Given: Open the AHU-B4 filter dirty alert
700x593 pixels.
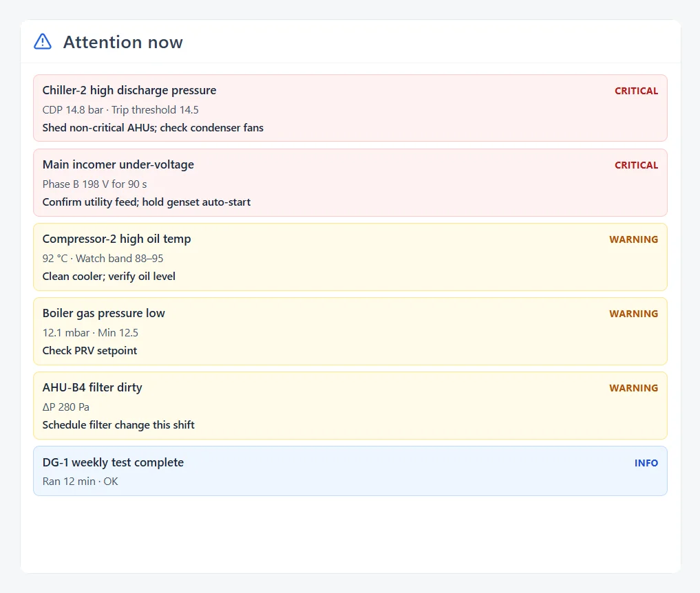Looking at the screenshot, I should pyautogui.click(x=350, y=406).
